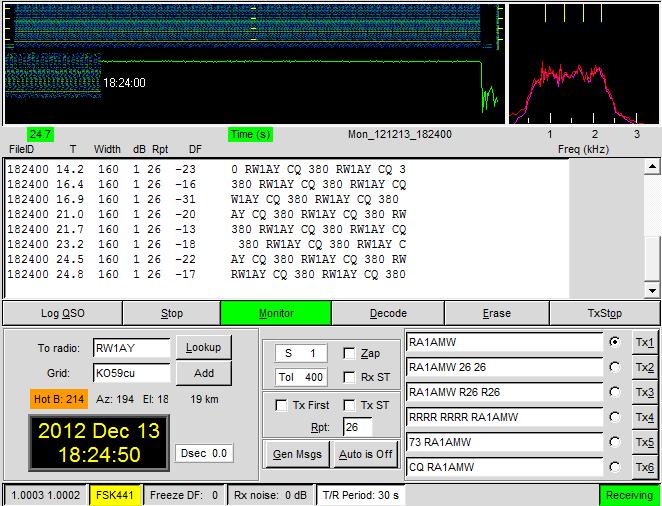662x506 pixels.
Task: Select radio button for RA1AMW R26 R26
Action: pos(615,392)
